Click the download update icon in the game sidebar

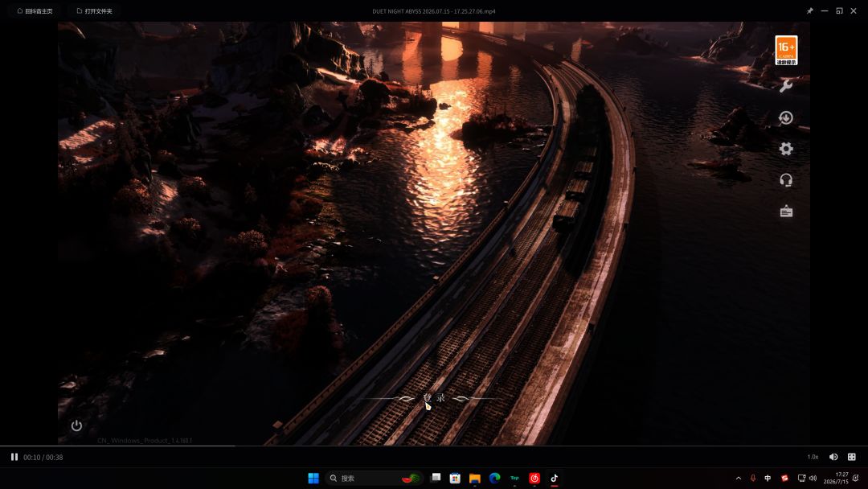pos(786,117)
